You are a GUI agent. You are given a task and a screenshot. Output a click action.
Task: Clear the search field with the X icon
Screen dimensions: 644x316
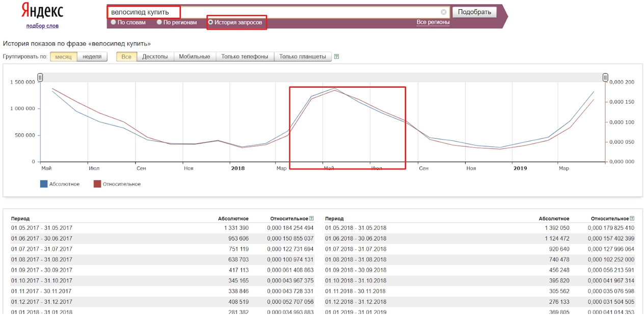pos(443,12)
